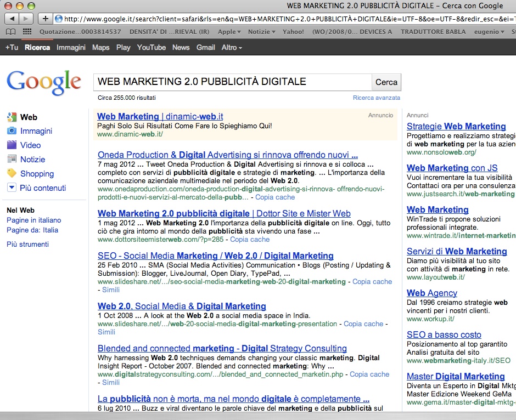Viewport: 516px width, 420px height.
Task: Open Maps in the Google bar
Action: point(100,48)
